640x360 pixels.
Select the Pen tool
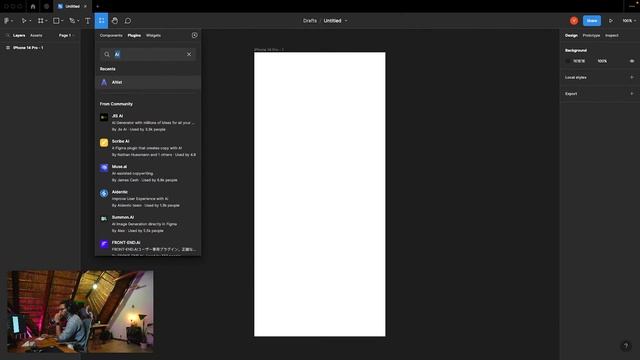point(72,20)
